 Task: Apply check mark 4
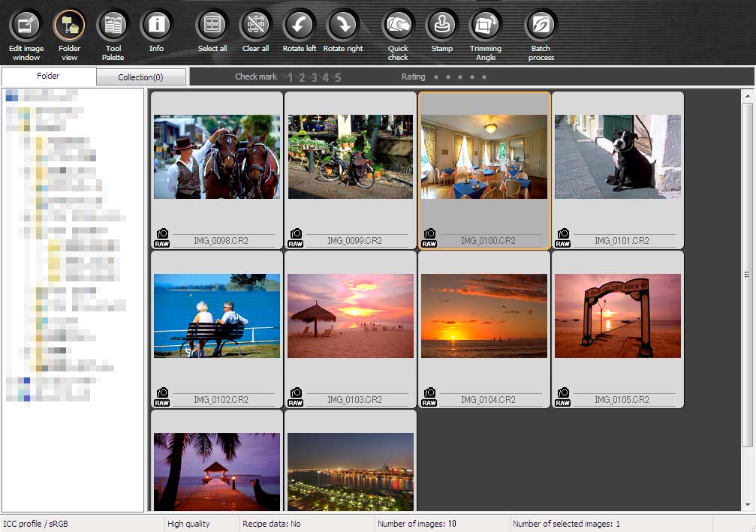(325, 77)
